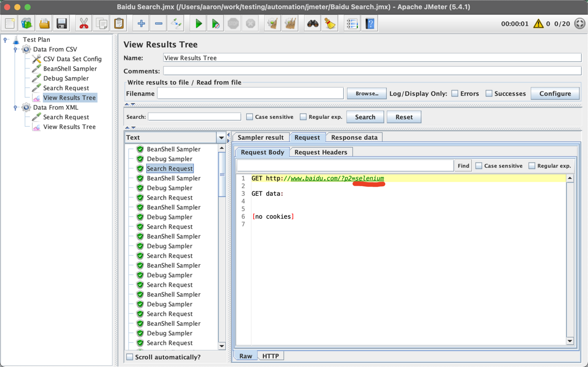Save the test plan with disk icon
588x367 pixels.
click(x=62, y=24)
